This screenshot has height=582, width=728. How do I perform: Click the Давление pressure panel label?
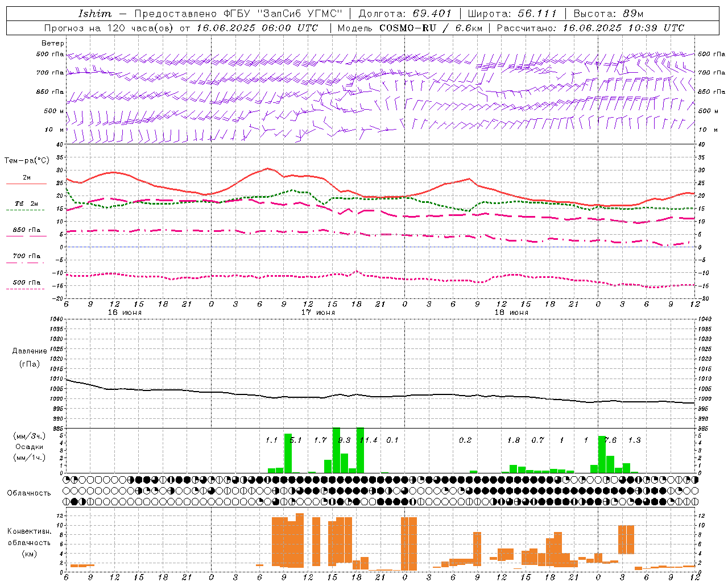(30, 351)
